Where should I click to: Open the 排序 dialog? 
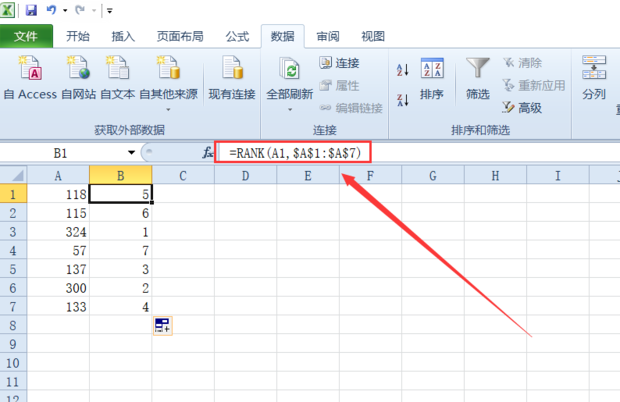[432, 78]
